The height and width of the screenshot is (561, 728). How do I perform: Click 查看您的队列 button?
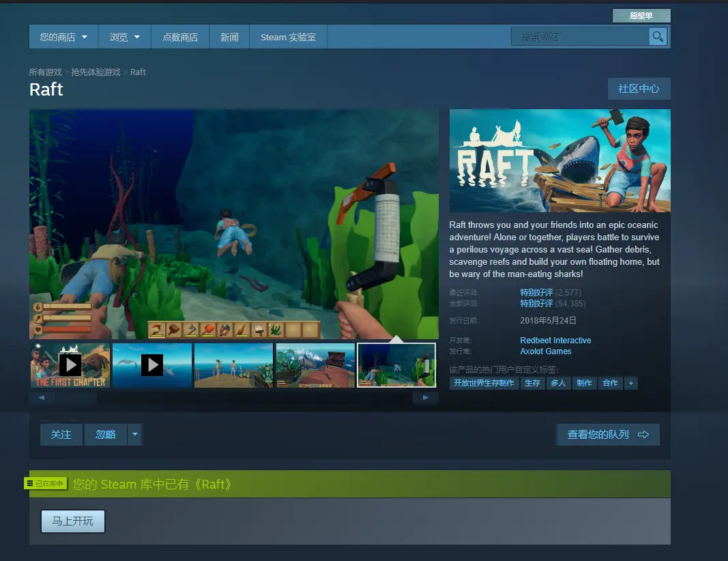click(x=608, y=435)
